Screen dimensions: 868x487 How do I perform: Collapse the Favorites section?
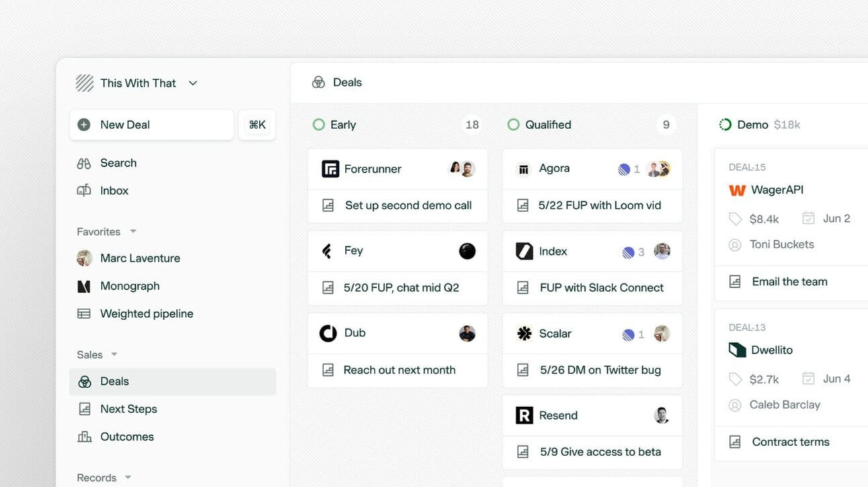tap(106, 231)
